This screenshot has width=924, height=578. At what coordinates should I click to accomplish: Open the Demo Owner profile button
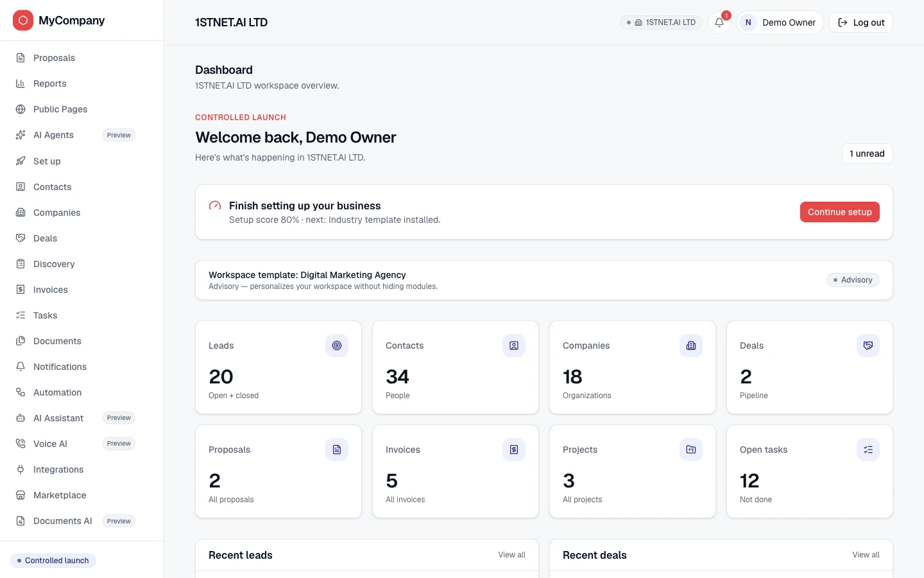(x=780, y=22)
